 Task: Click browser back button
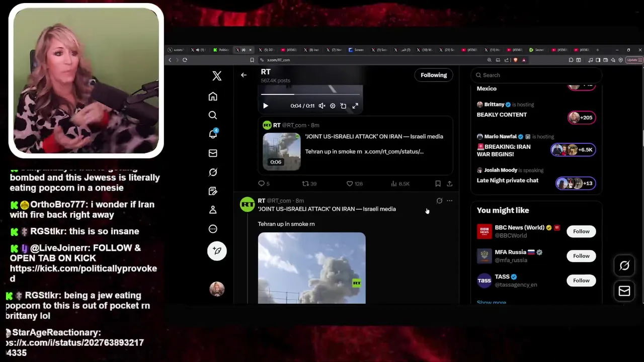click(170, 60)
